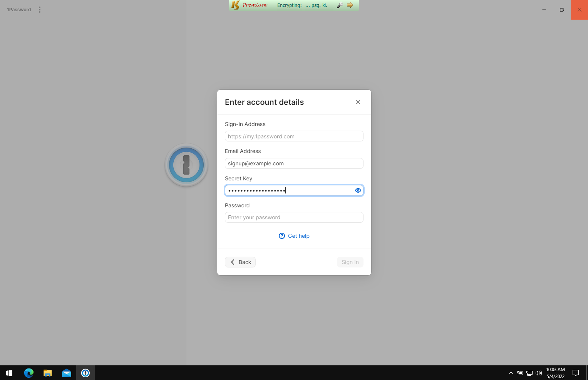Go back with the Back button
Viewport: 588px width, 380px height.
pyautogui.click(x=240, y=262)
